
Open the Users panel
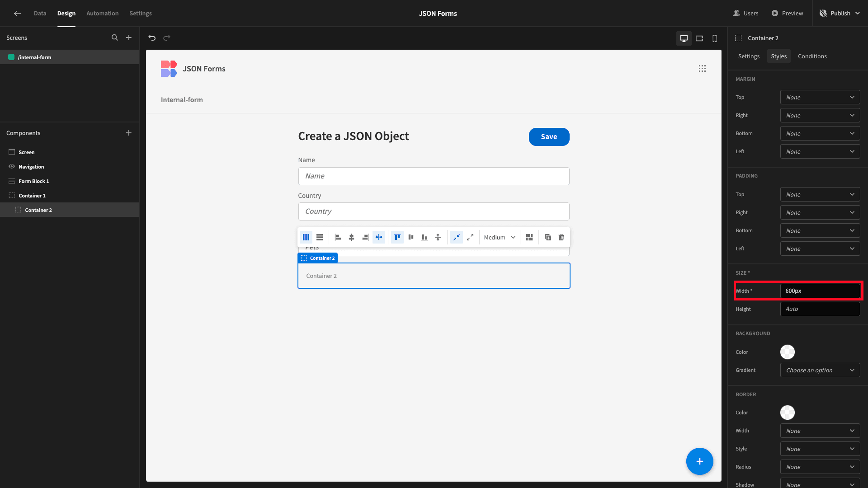click(x=745, y=14)
